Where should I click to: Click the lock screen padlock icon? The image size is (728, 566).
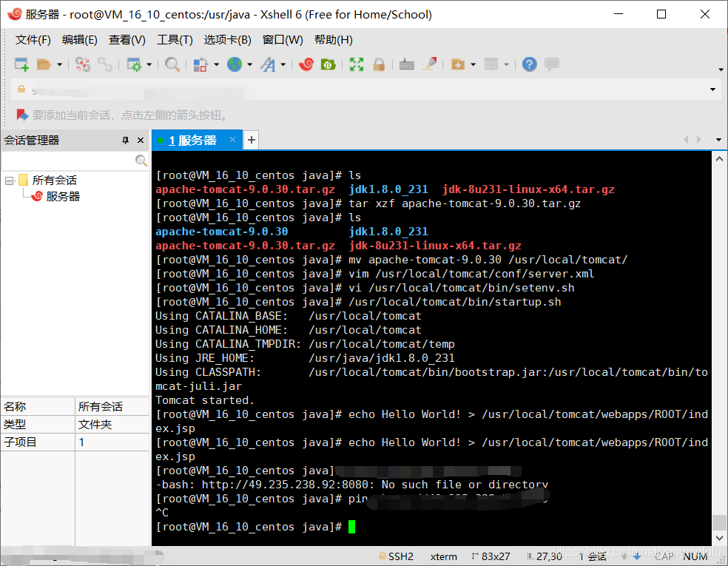click(x=379, y=64)
